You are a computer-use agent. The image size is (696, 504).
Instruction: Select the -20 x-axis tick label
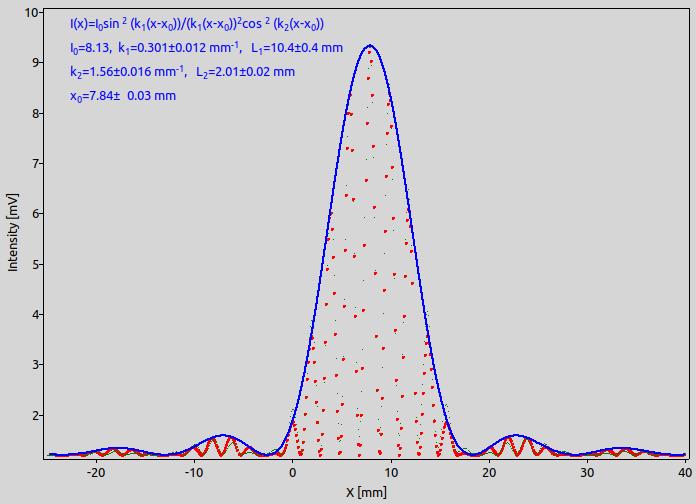coord(95,473)
